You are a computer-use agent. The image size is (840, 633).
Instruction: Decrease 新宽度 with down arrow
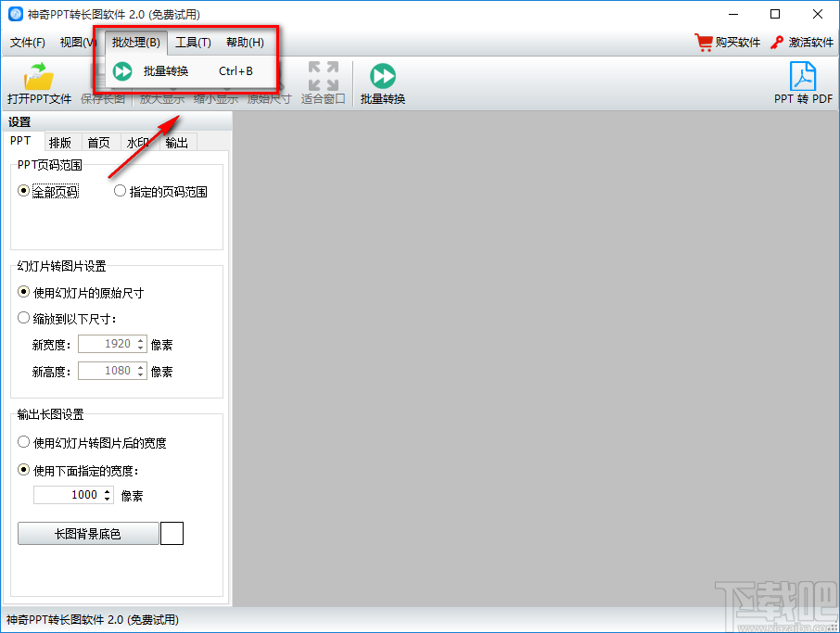(x=141, y=348)
